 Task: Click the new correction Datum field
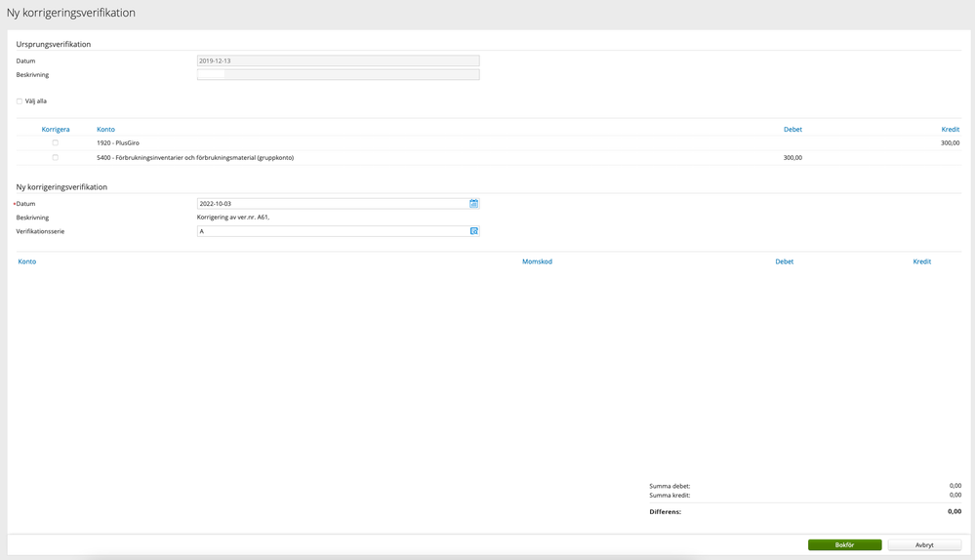pyautogui.click(x=332, y=204)
